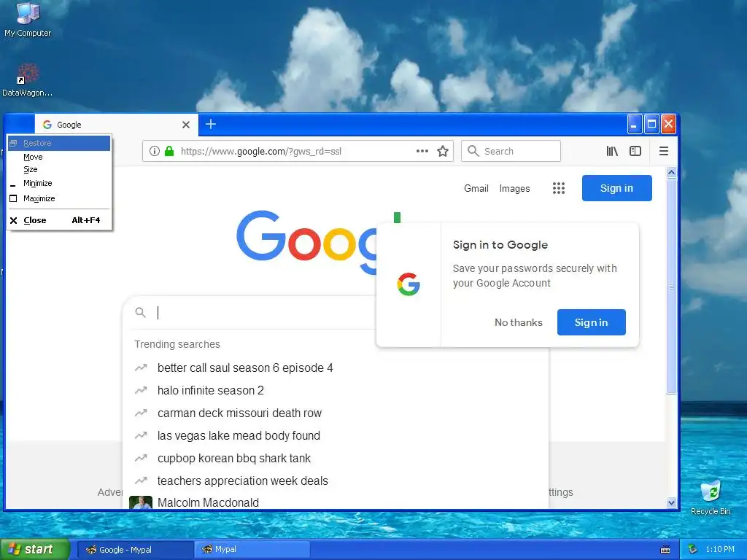
Task: Bookmark this page with star icon
Action: point(443,152)
